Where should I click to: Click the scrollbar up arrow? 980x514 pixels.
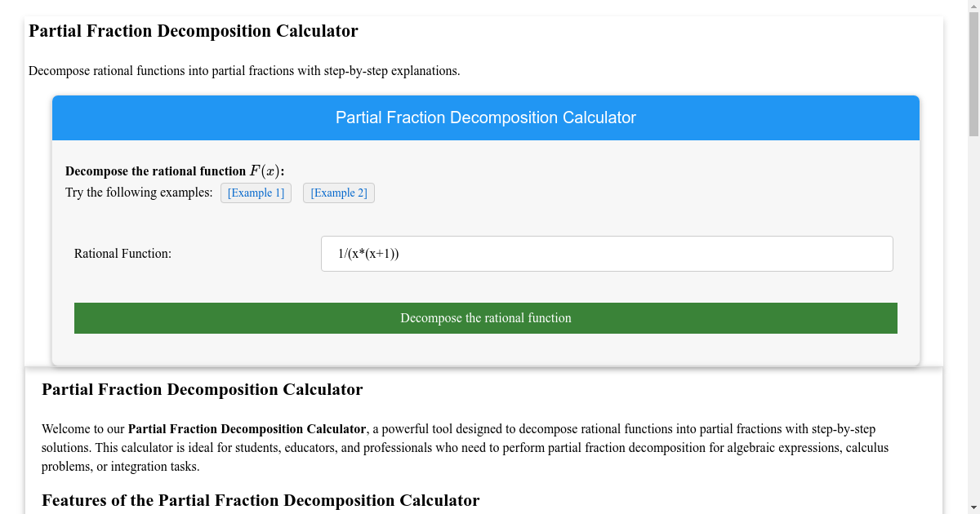973,7
